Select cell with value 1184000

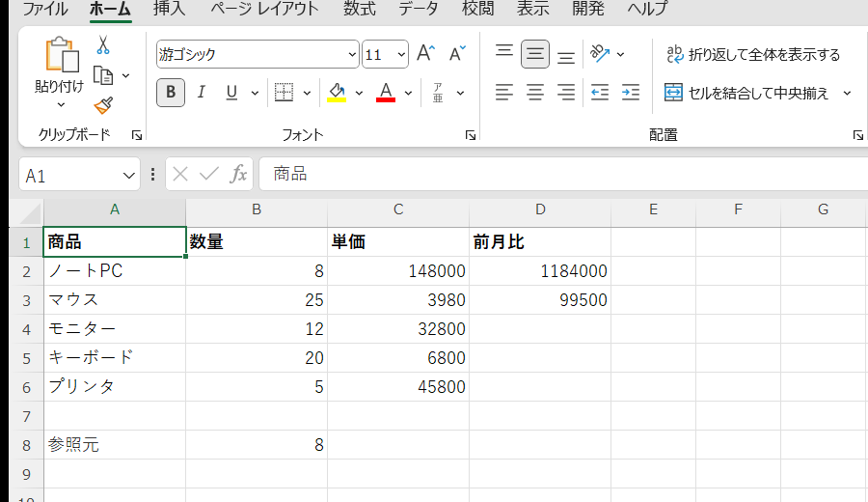[540, 271]
